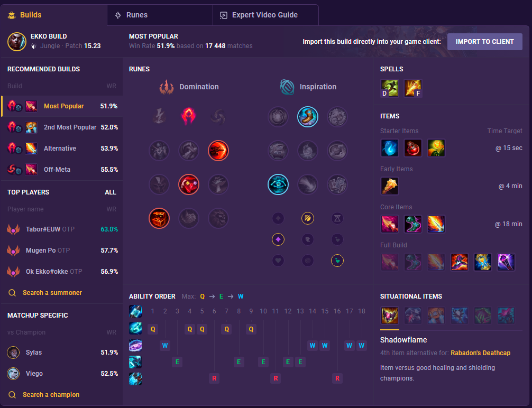Select the Dark Harvest keystone rune
The height and width of the screenshot is (408, 532).
pos(189,117)
